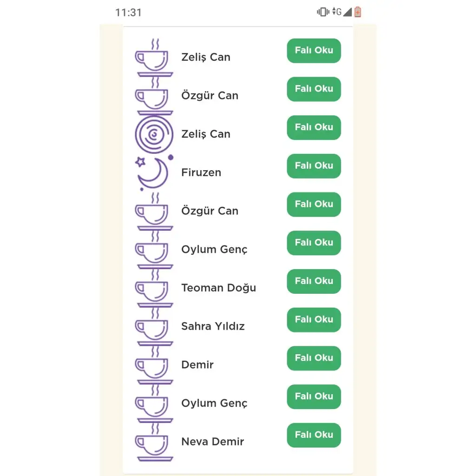Click Falı Oku for first Zeliş Can
The height and width of the screenshot is (476, 476).
click(x=314, y=51)
